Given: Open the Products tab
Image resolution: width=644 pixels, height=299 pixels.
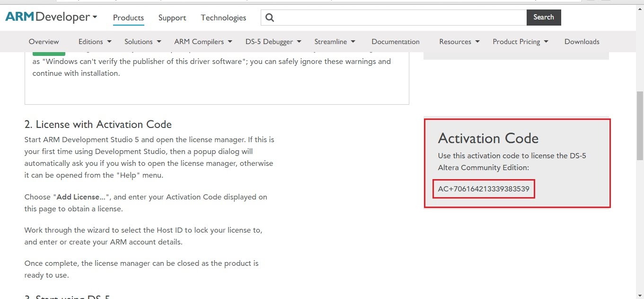Looking at the screenshot, I should tap(128, 18).
